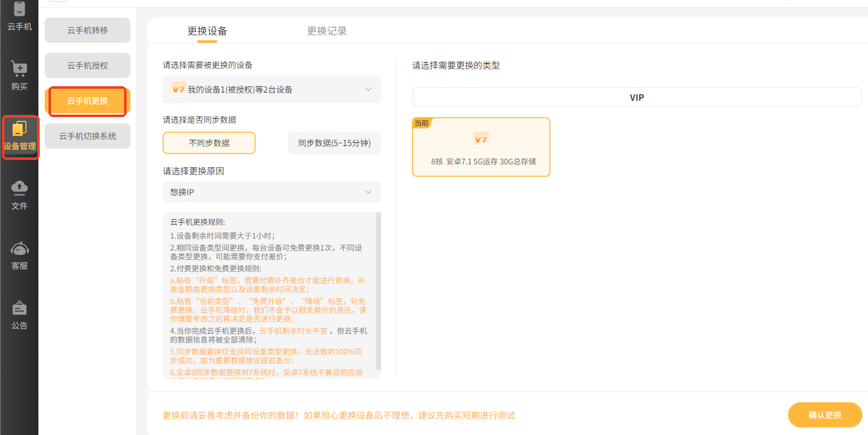Image resolution: width=868 pixels, height=435 pixels.
Task: Switch to the 更换设备 tab
Action: click(x=207, y=31)
